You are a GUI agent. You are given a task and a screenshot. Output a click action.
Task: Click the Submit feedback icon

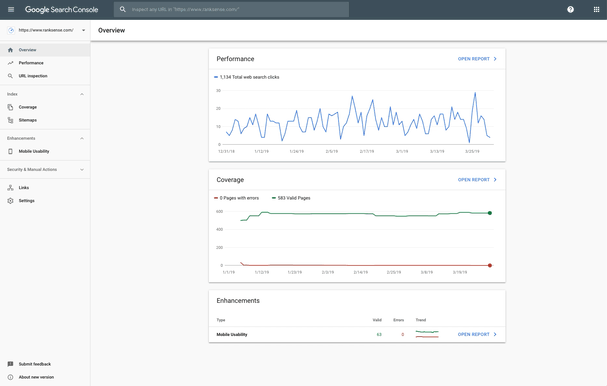(x=10, y=364)
